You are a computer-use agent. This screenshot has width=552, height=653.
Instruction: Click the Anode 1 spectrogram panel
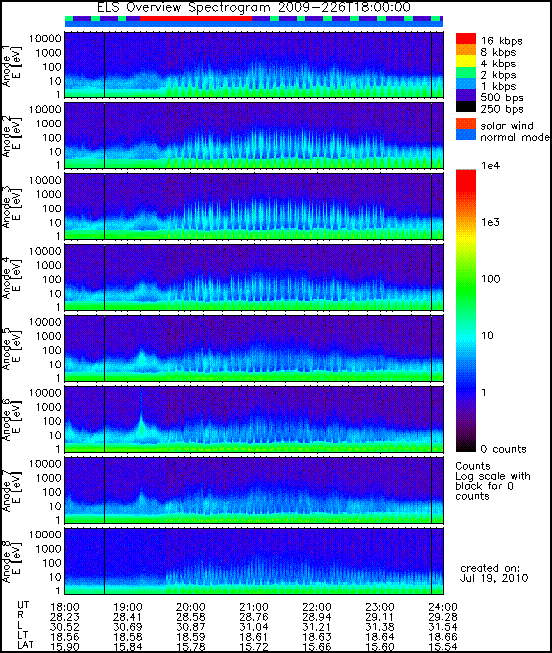254,65
